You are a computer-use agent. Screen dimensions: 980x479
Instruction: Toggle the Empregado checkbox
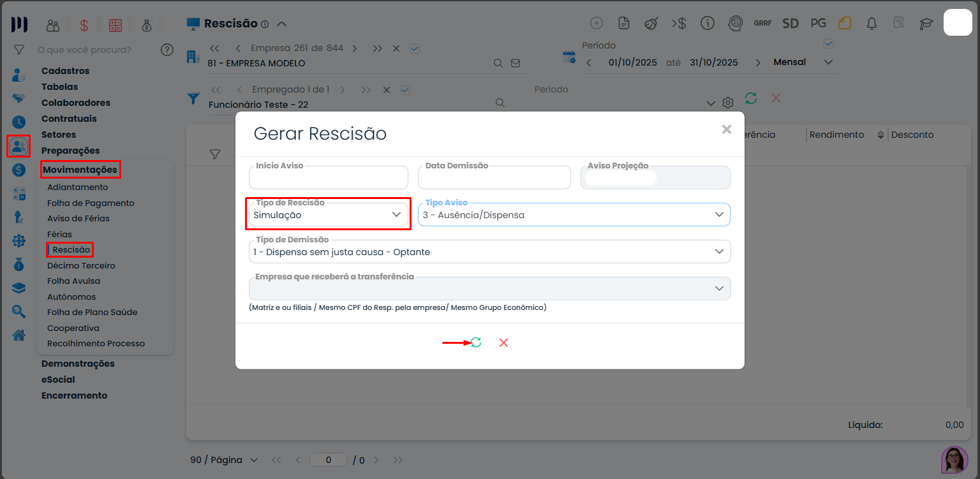pos(405,90)
